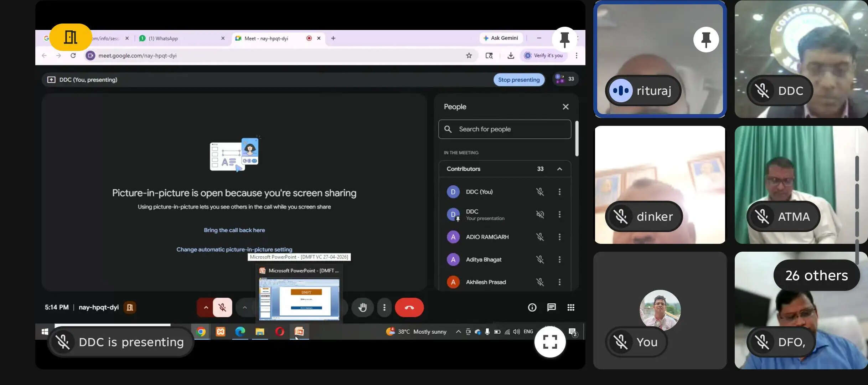This screenshot has width=868, height=385.
Task: Toggle mute for Aditya Bhagat
Action: point(540,260)
